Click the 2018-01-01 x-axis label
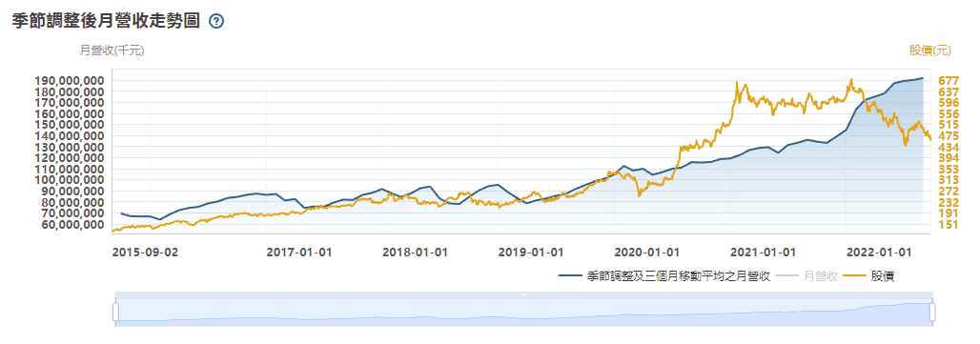 (x=415, y=253)
